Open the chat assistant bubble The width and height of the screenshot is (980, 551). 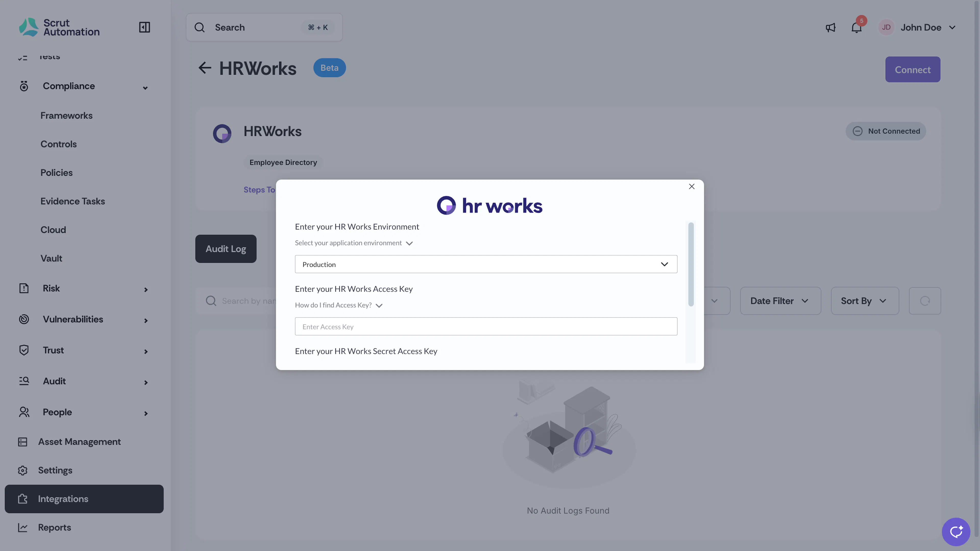(x=956, y=532)
